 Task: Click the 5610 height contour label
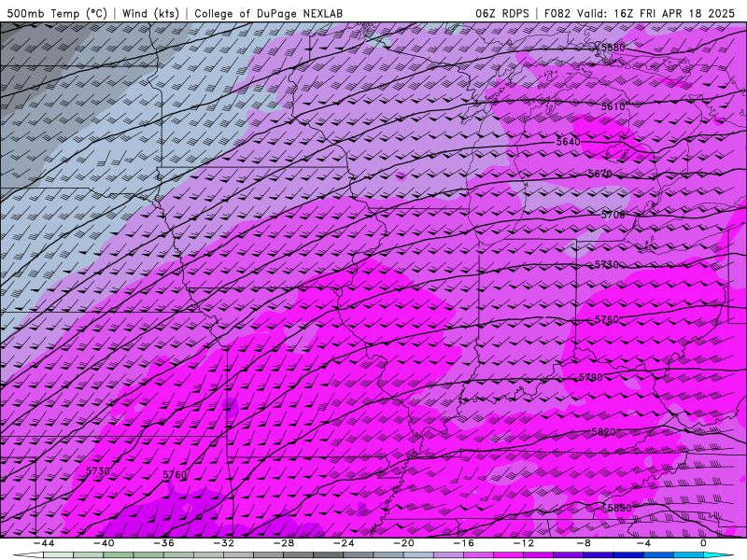613,106
